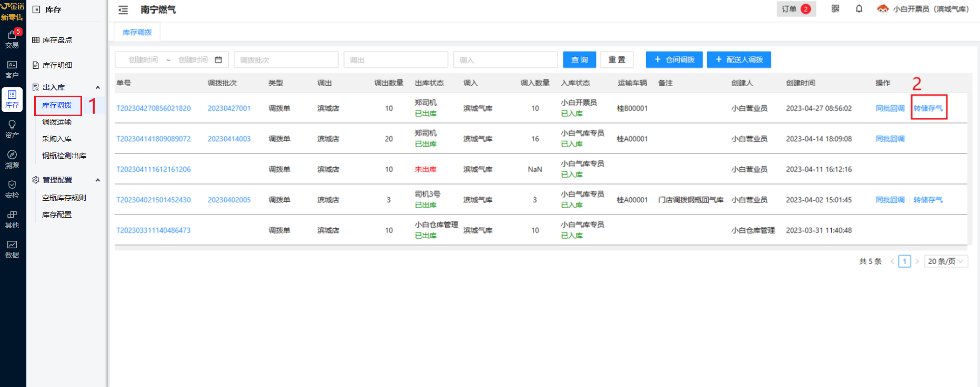Click the 重置 button
980x387 pixels.
pyautogui.click(x=617, y=60)
